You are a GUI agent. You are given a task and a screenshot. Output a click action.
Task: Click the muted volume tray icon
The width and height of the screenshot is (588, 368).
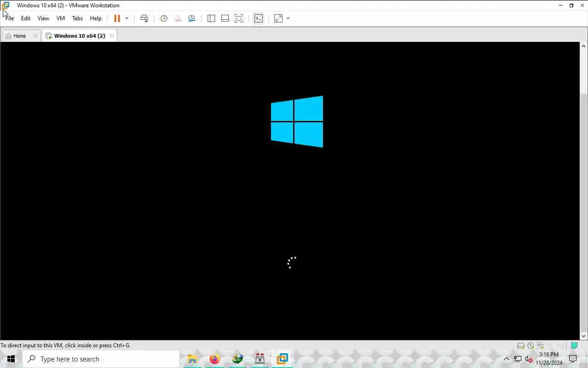(528, 359)
